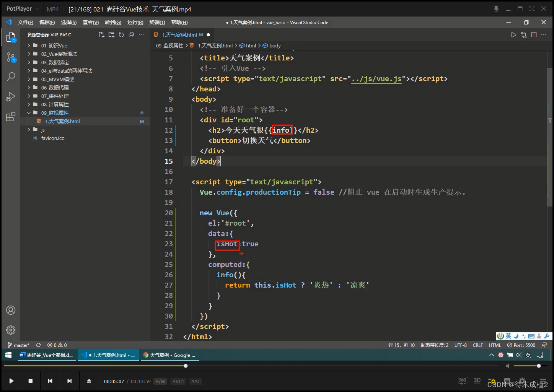Open the Manage gear in activity bar
Screen dimensions: 554x392
click(11, 330)
